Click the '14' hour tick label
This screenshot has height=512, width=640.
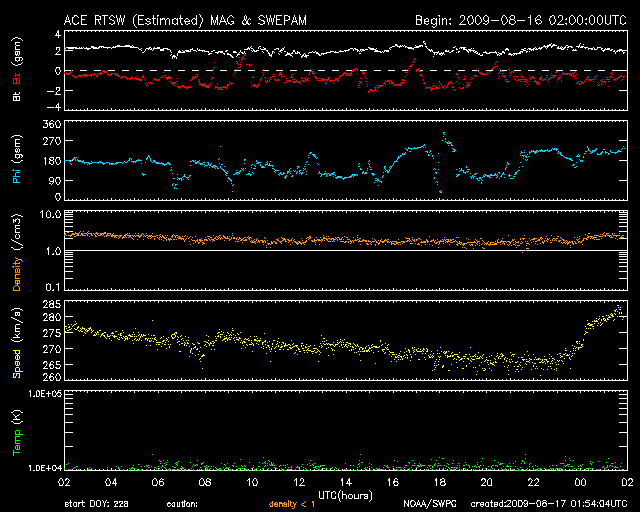click(346, 483)
